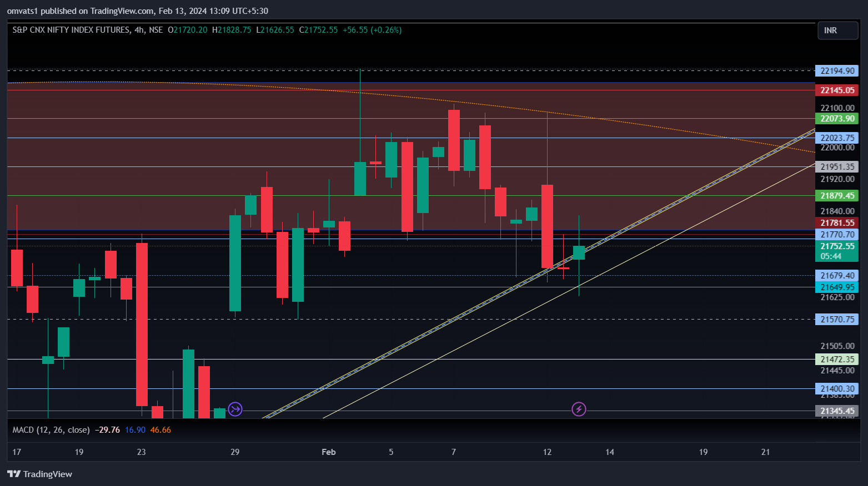Select the gray 21345.45 price label
The width and height of the screenshot is (868, 486).
coord(837,411)
